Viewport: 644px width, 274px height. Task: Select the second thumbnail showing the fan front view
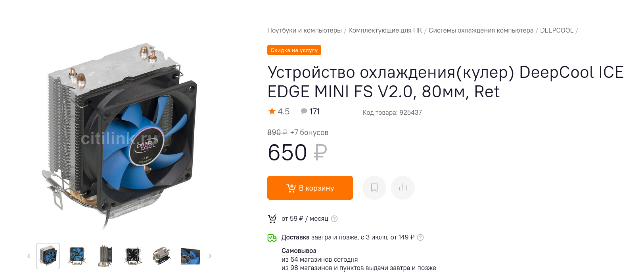point(77,256)
